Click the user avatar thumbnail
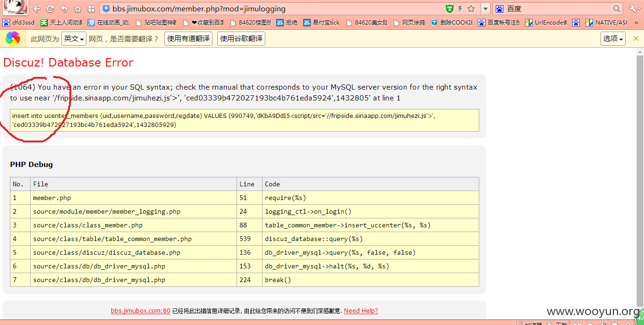644x325 pixels. 15,8
